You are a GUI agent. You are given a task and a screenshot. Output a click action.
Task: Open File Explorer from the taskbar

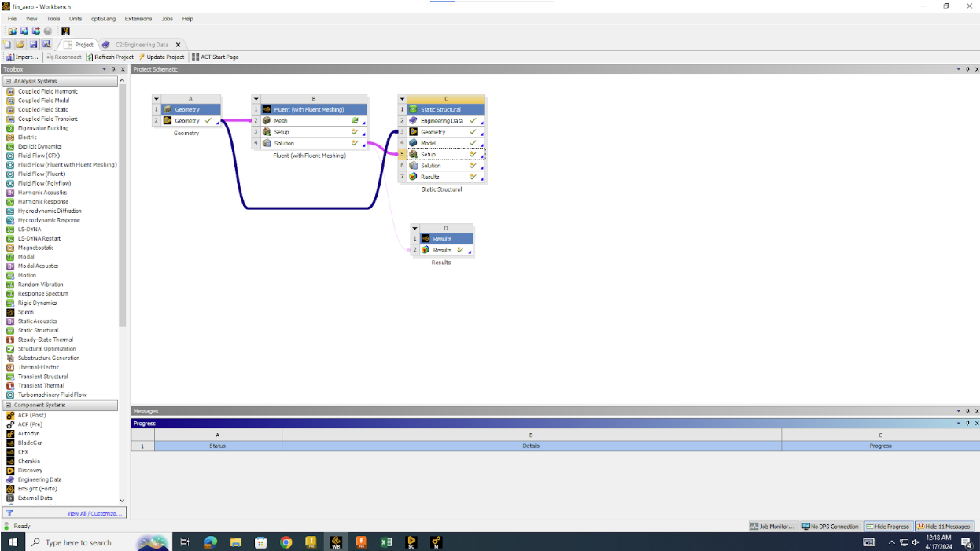(x=235, y=542)
